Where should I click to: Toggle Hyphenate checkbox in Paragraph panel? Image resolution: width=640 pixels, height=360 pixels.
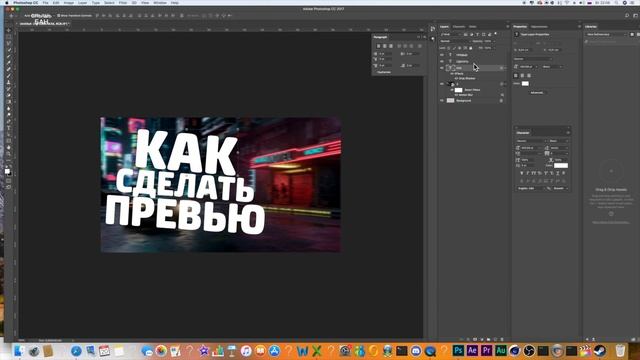point(376,72)
